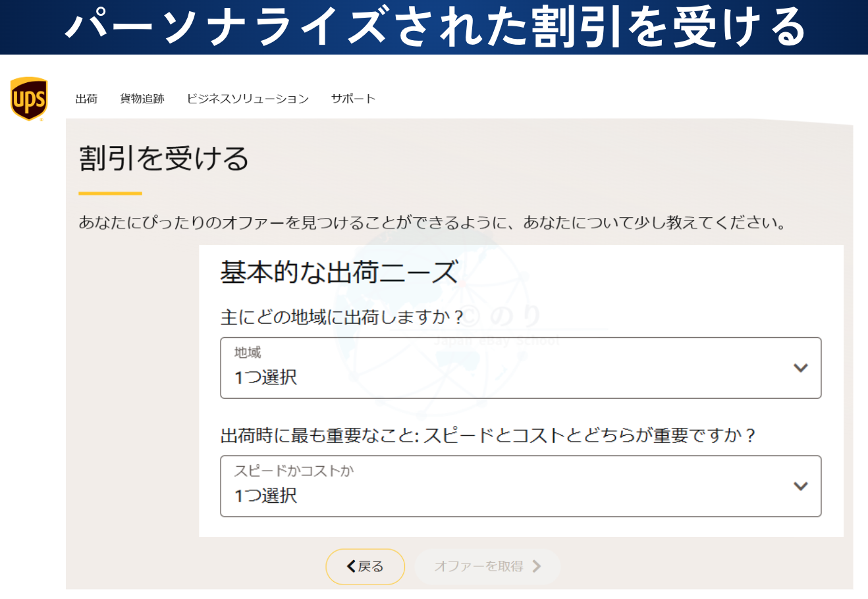868x599 pixels.
Task: Open the 出荷 menu
Action: (x=86, y=99)
